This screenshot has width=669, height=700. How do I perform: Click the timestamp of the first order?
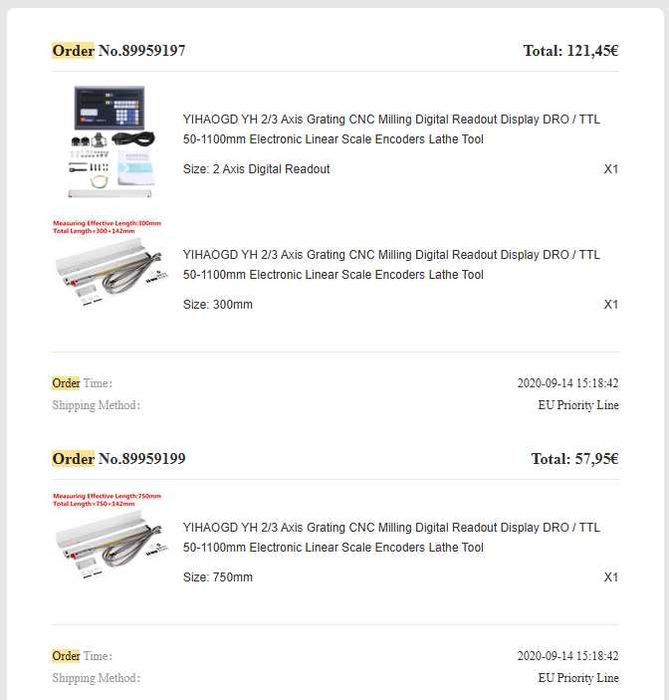click(567, 383)
